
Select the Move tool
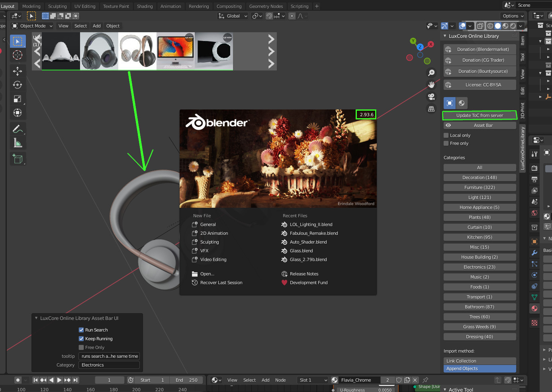[18, 71]
